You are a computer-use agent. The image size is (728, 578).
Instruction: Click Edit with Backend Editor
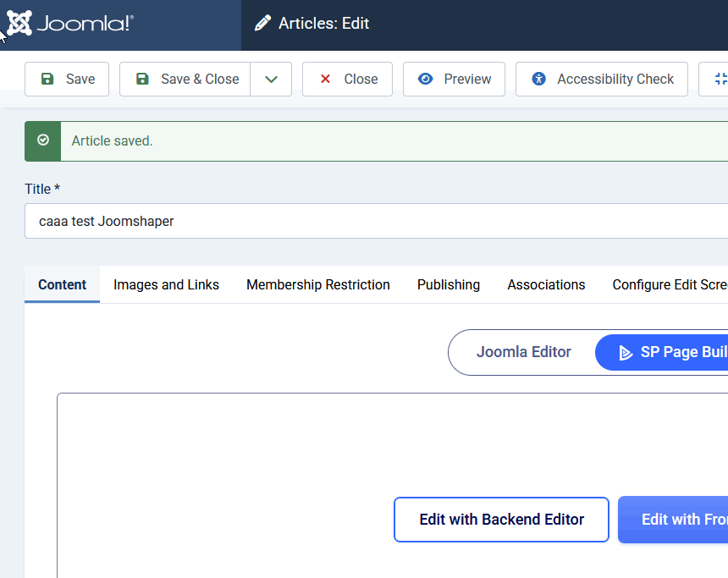(501, 520)
